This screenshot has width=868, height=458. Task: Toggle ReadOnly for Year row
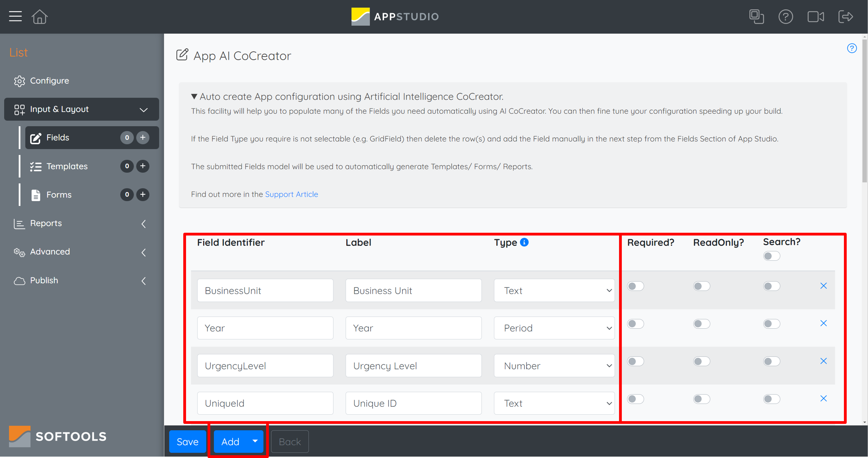[702, 324]
